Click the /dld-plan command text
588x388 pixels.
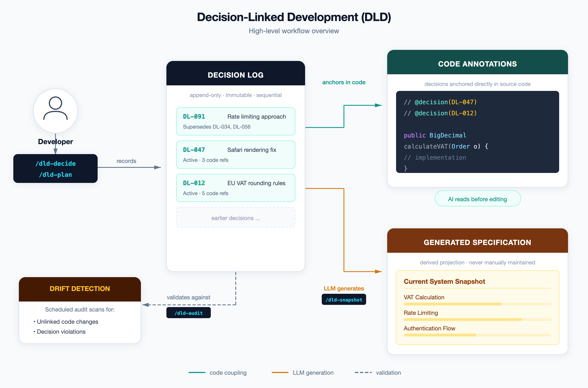(x=55, y=175)
